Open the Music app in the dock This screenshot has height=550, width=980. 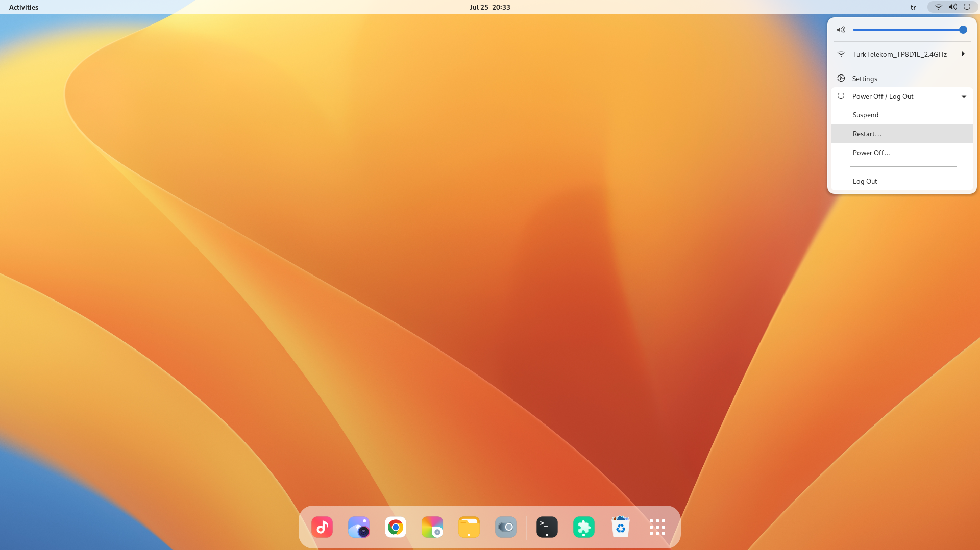tap(322, 527)
